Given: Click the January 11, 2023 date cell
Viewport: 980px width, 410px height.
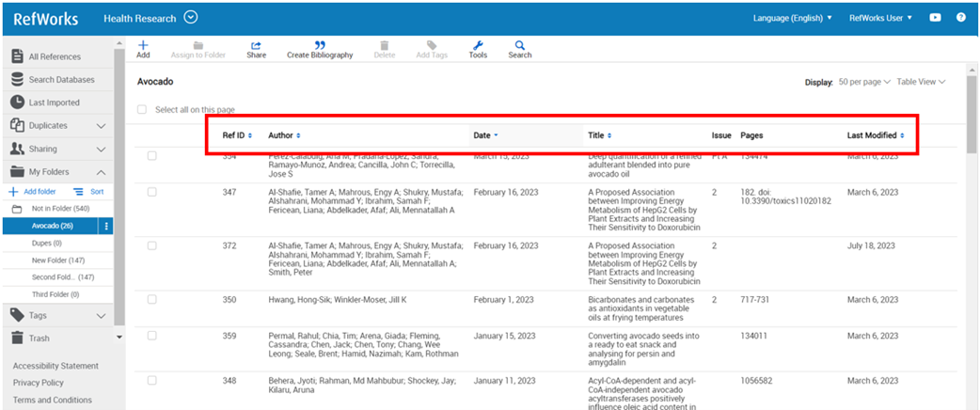Looking at the screenshot, I should pos(504,381).
